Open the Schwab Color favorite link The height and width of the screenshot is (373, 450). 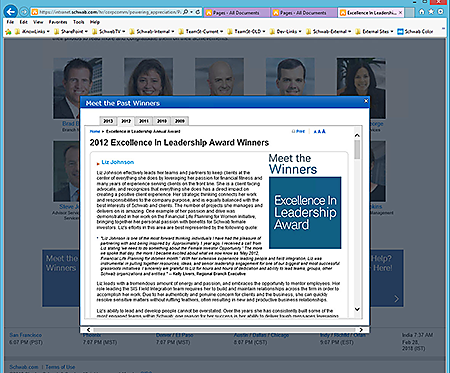point(415,32)
